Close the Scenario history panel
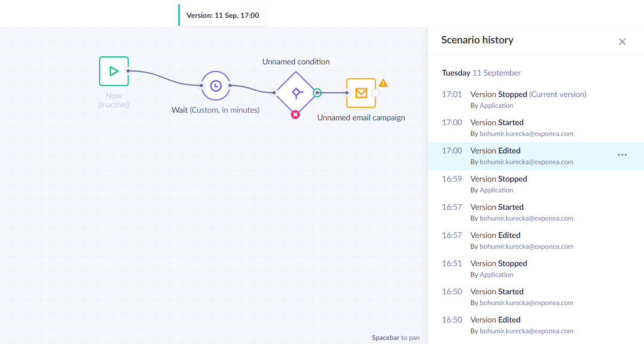 [x=622, y=42]
